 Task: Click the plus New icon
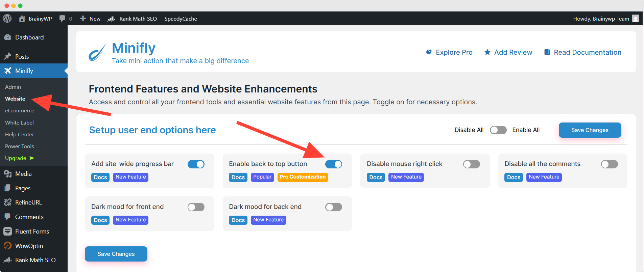[x=83, y=19]
